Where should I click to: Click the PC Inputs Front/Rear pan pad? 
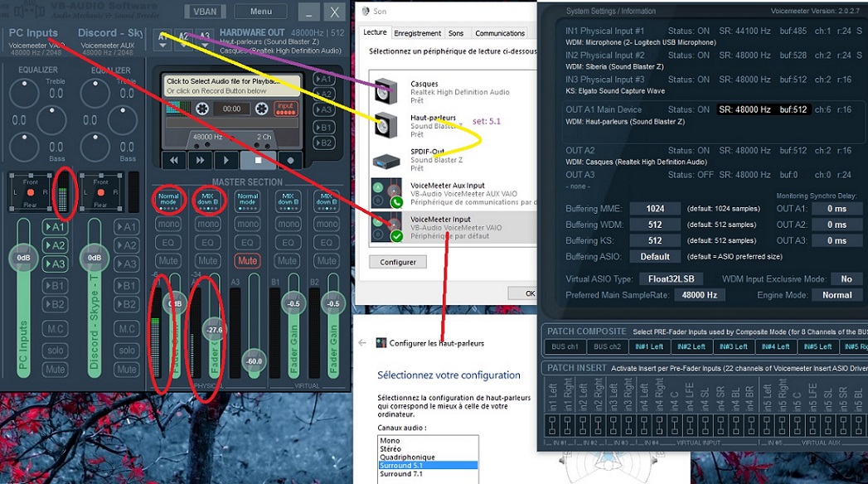click(30, 192)
